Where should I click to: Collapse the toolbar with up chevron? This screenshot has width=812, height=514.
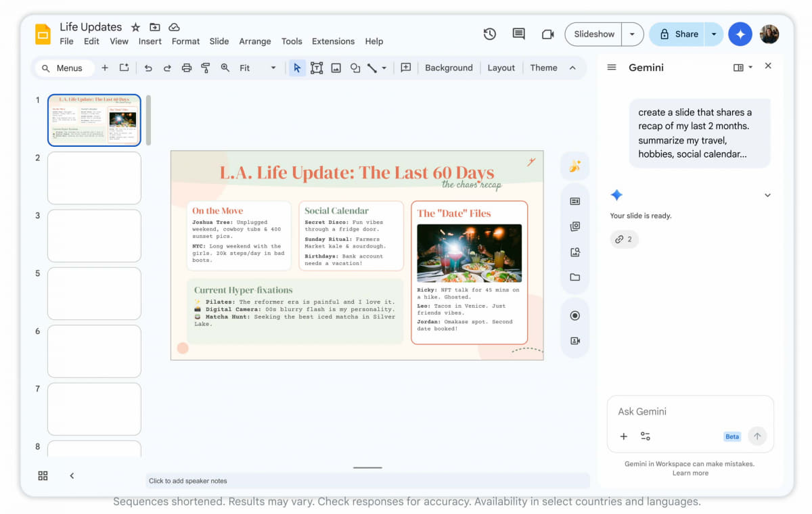(x=572, y=68)
